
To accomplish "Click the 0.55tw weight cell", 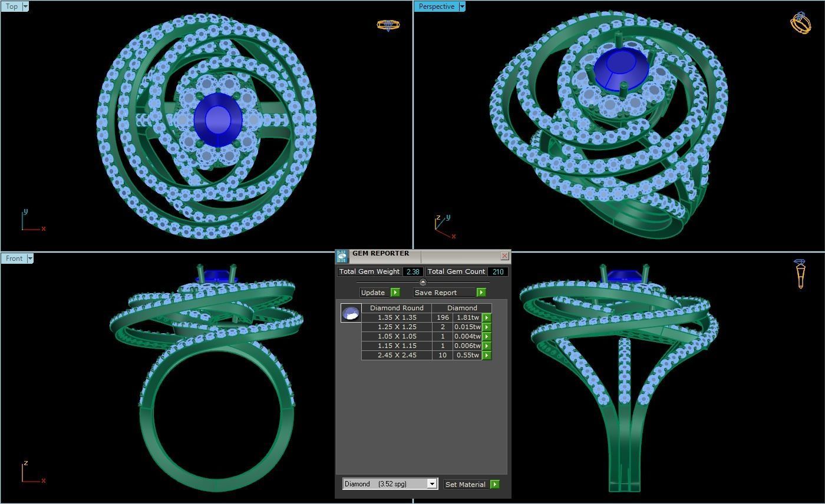I will pyautogui.click(x=468, y=355).
